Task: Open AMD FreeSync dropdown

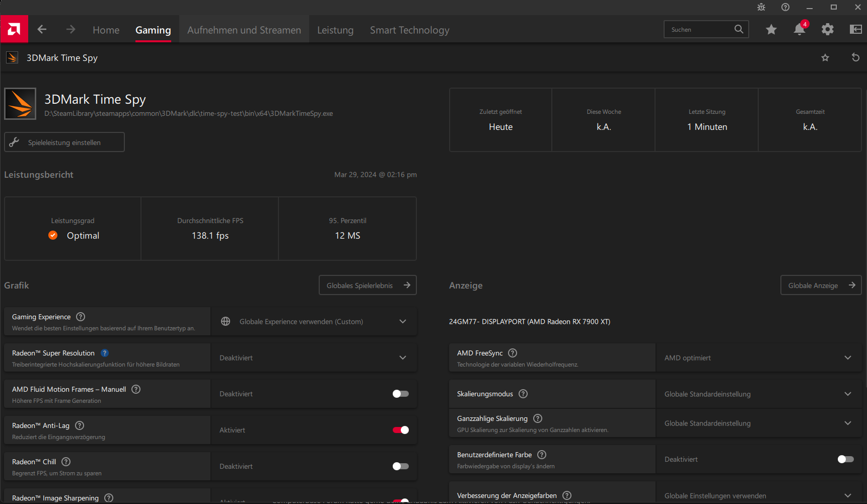Action: pos(759,357)
